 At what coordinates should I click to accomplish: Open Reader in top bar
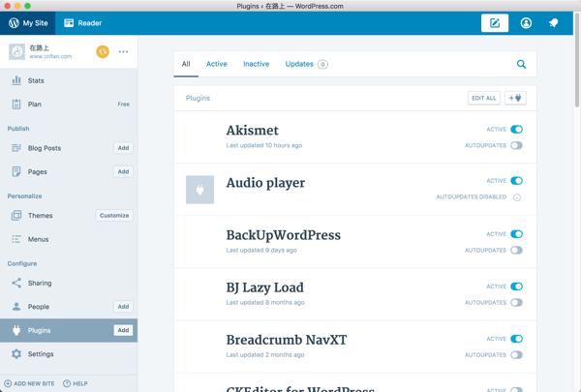click(82, 23)
